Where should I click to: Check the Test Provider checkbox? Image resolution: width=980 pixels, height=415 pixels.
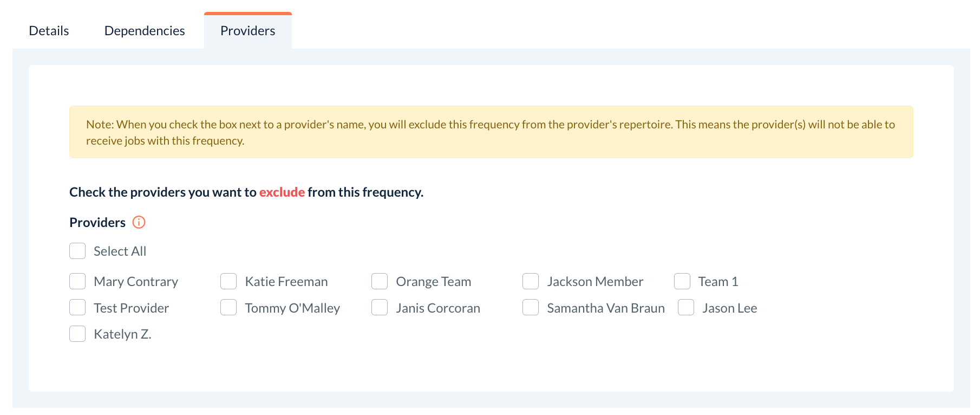tap(77, 307)
